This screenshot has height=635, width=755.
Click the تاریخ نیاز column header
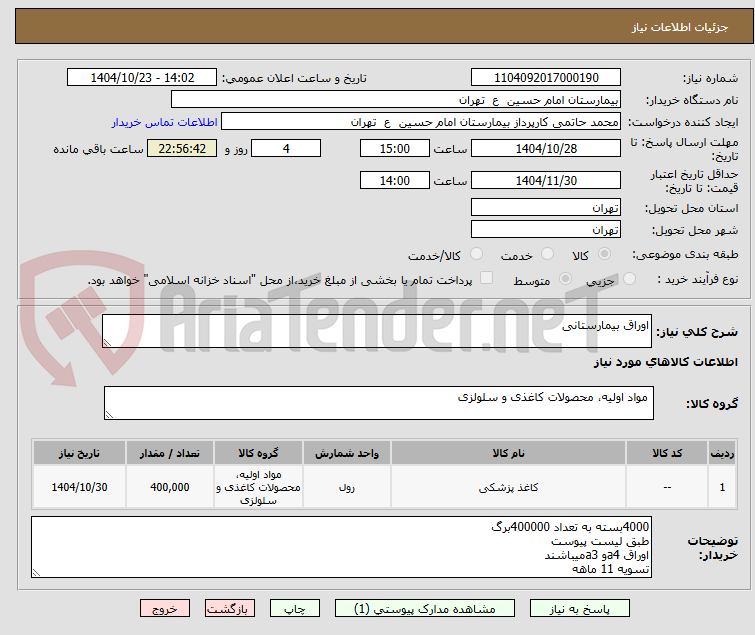(79, 453)
